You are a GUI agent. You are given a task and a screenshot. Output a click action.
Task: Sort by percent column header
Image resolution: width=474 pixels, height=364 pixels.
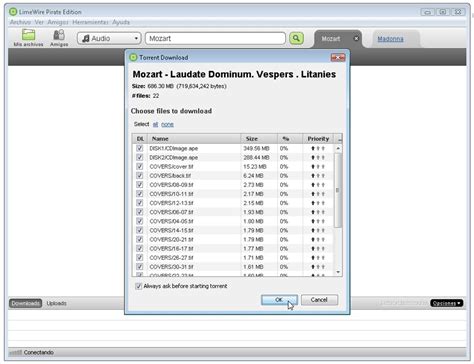point(290,139)
